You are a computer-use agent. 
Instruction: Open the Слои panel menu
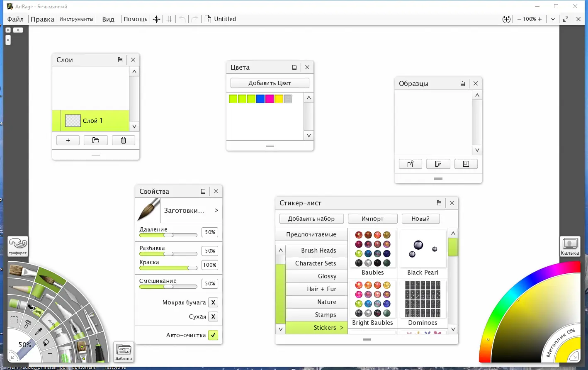[x=120, y=60]
